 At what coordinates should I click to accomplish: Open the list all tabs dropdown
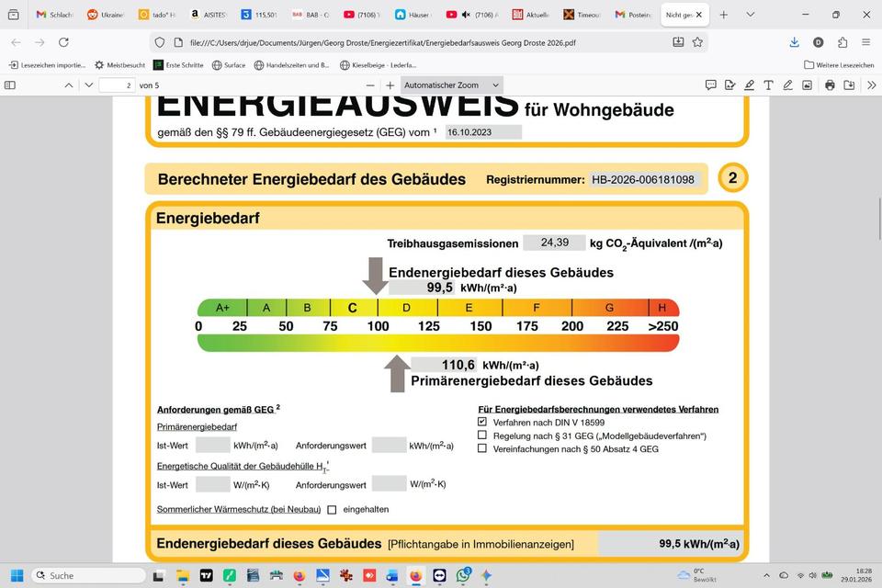(x=751, y=15)
